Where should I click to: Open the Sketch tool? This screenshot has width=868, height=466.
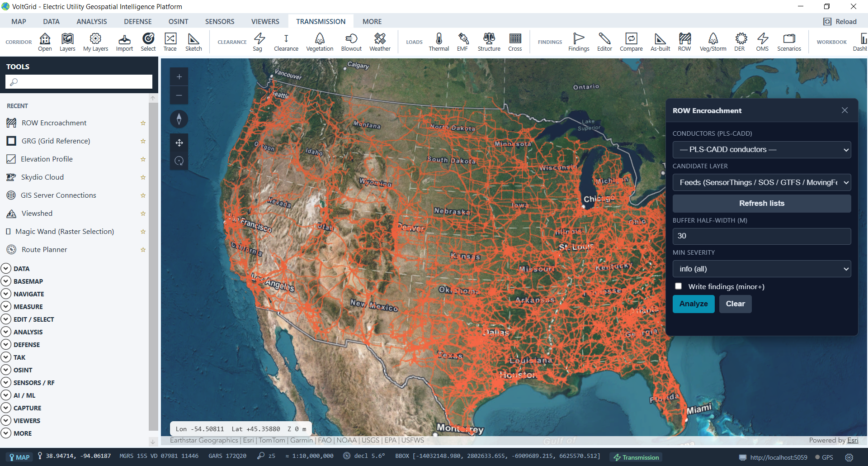coord(193,42)
